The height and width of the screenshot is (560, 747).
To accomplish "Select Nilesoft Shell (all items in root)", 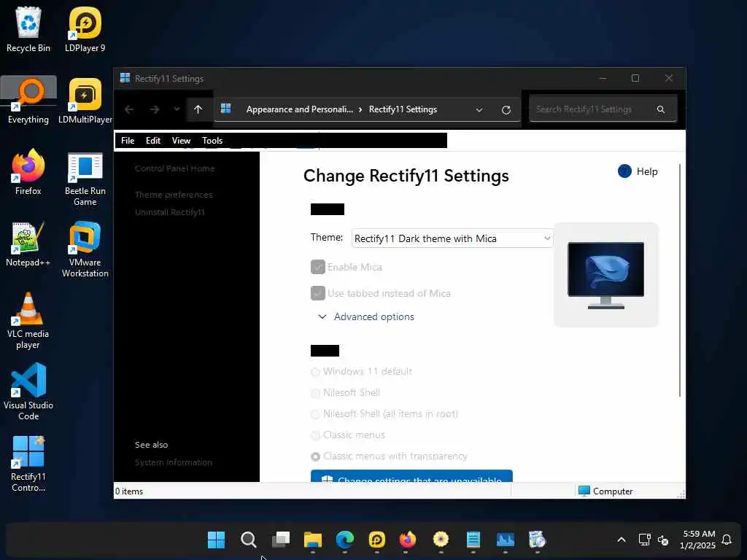I will (x=315, y=414).
